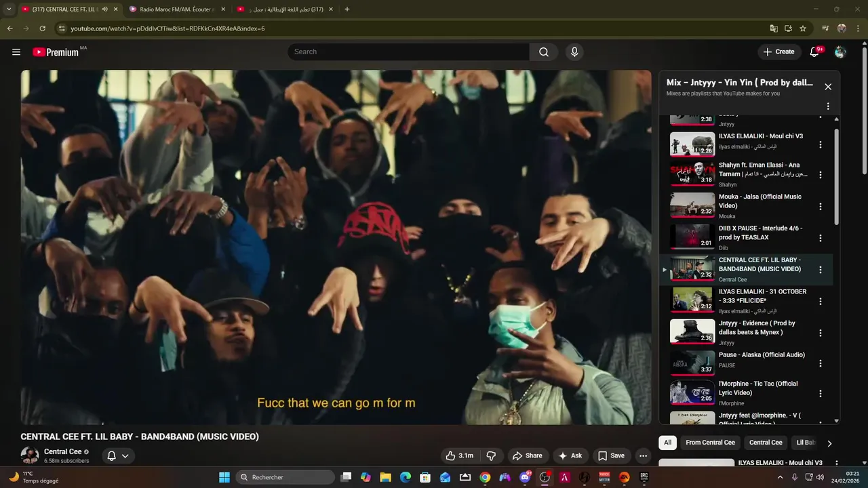Viewport: 868px width, 488px height.
Task: Play Moul chi V3 thumbnail in playlist
Action: tap(692, 144)
